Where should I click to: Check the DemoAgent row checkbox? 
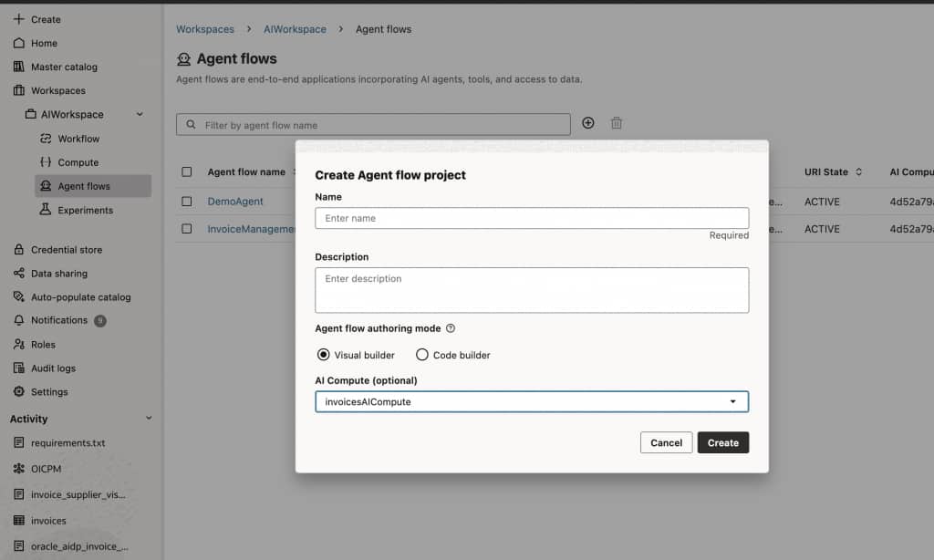pyautogui.click(x=186, y=202)
